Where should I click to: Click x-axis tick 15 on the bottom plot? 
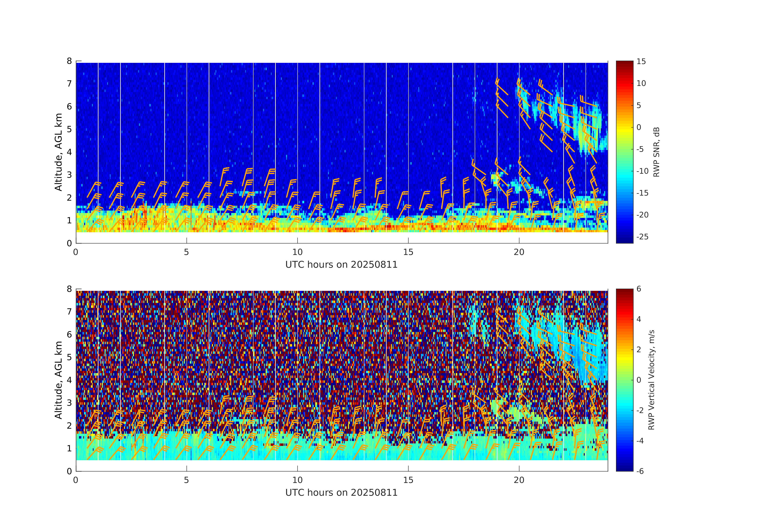coord(408,480)
